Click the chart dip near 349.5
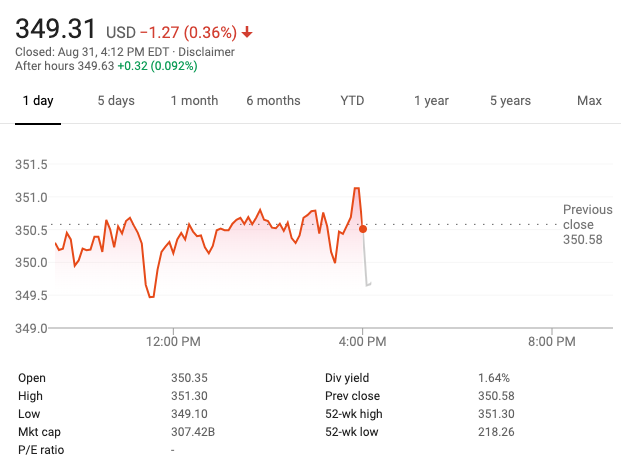The image size is (621, 465). pyautogui.click(x=151, y=296)
